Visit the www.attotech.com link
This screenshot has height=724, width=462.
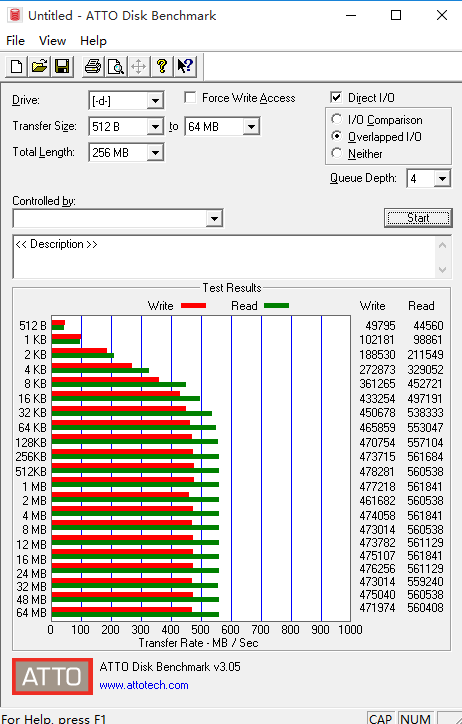(144, 685)
